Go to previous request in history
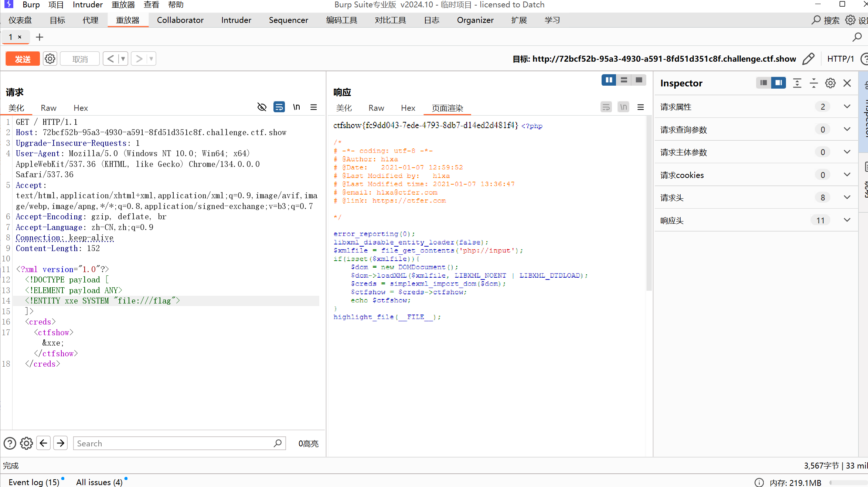This screenshot has height=487, width=868. pos(110,59)
